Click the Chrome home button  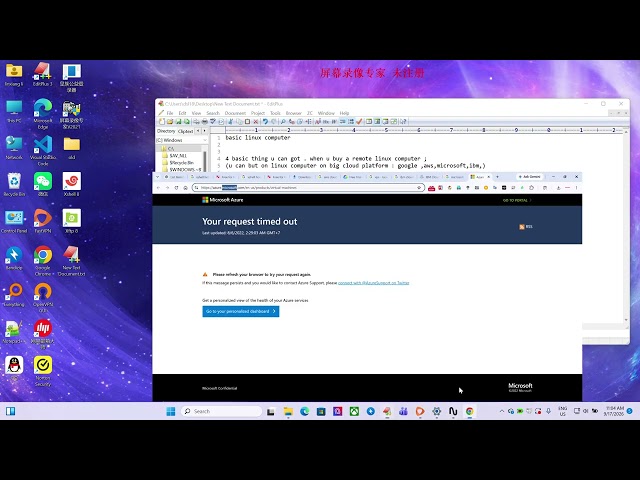click(x=185, y=188)
